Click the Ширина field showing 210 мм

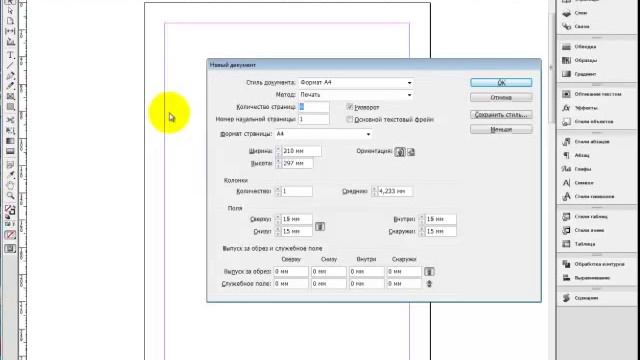pyautogui.click(x=301, y=151)
